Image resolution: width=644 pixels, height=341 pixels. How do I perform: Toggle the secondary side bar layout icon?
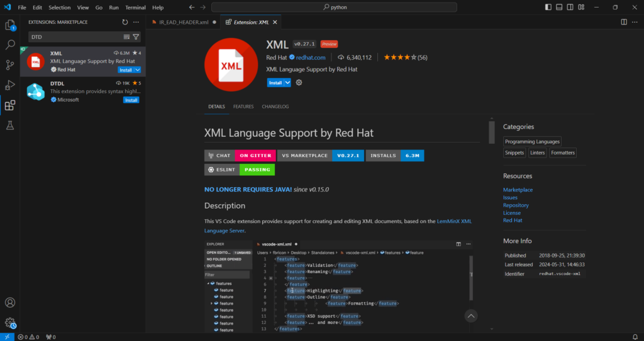point(570,8)
